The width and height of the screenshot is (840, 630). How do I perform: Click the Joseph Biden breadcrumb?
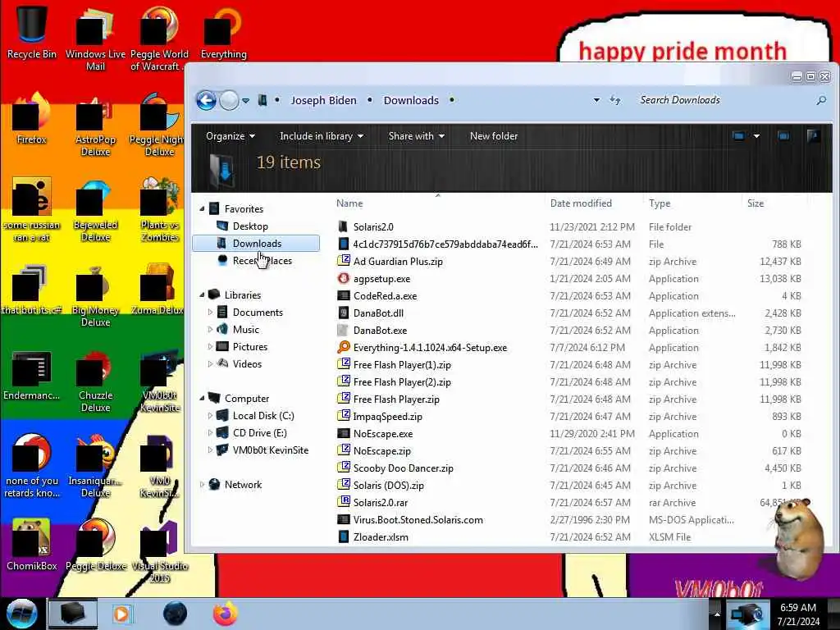point(323,100)
